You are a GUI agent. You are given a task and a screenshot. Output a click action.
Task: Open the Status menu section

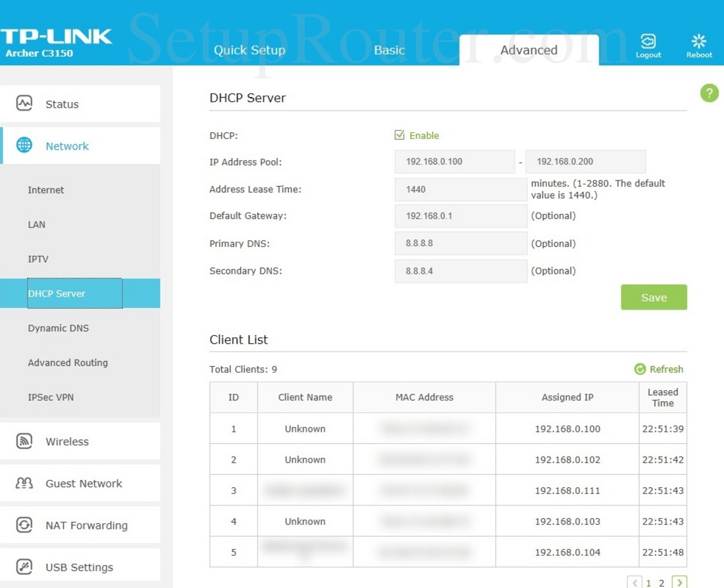(x=80, y=103)
